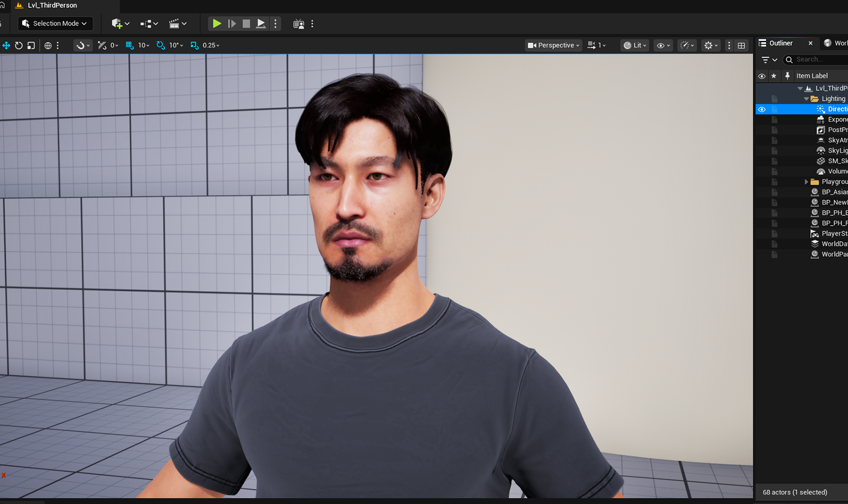The height and width of the screenshot is (504, 848).
Task: Click the Outliner search field
Action: pyautogui.click(x=816, y=59)
